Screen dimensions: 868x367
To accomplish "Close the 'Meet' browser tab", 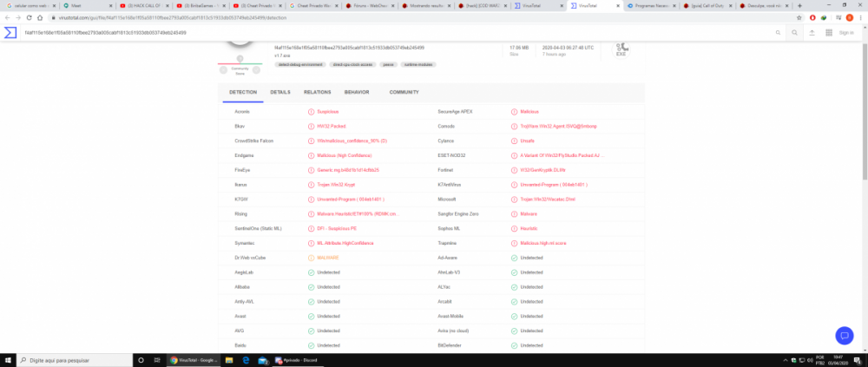I will click(111, 5).
